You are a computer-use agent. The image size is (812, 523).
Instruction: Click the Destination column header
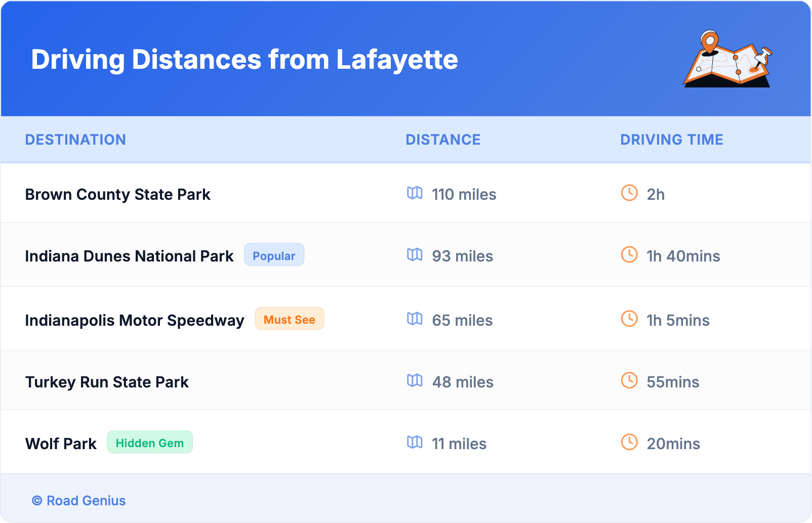click(x=75, y=140)
